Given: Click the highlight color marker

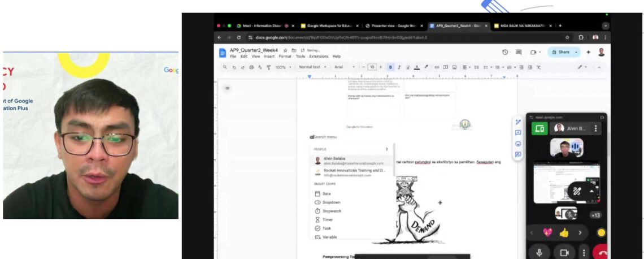Looking at the screenshot, I should pos(426,67).
